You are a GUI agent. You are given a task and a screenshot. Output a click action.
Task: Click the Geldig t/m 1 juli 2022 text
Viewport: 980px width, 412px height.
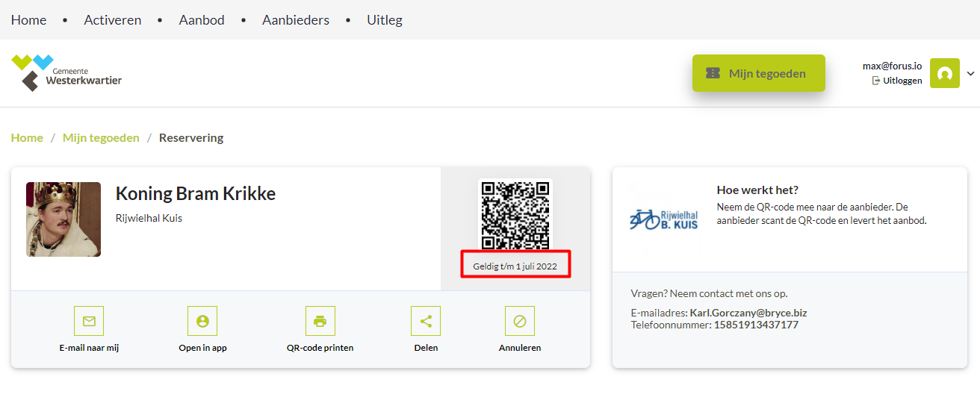[515, 266]
